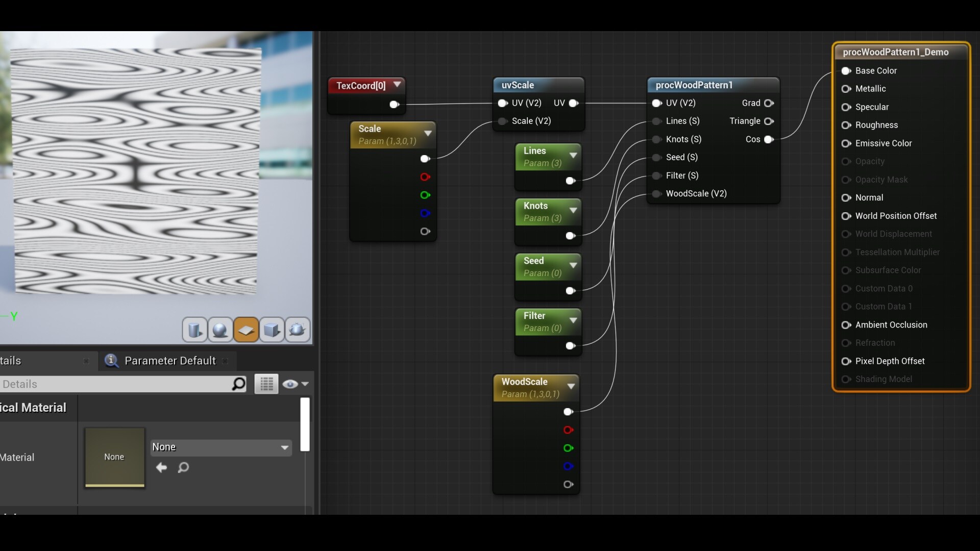Click the use-selected-asset arrow under the material picker

pos(162,467)
